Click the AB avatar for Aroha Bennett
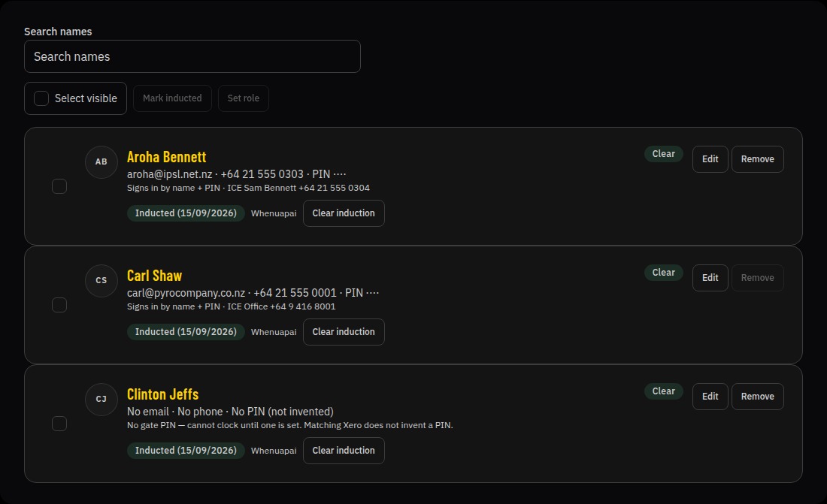Image resolution: width=827 pixels, height=504 pixels. (x=101, y=161)
